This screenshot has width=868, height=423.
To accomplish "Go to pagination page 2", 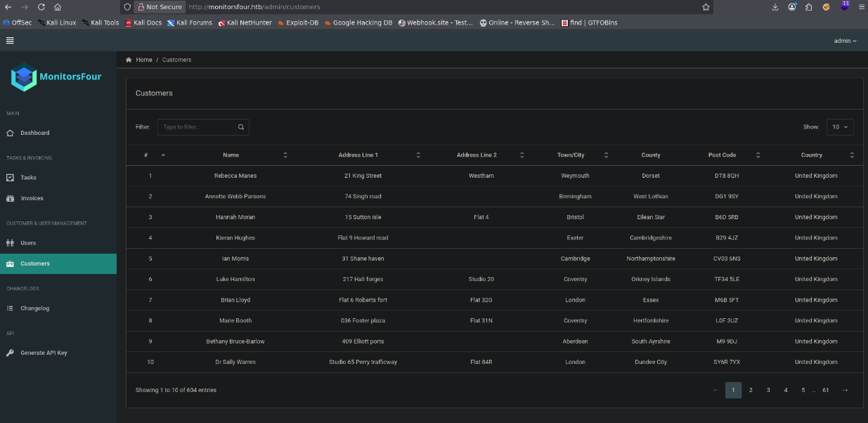I will click(x=751, y=390).
